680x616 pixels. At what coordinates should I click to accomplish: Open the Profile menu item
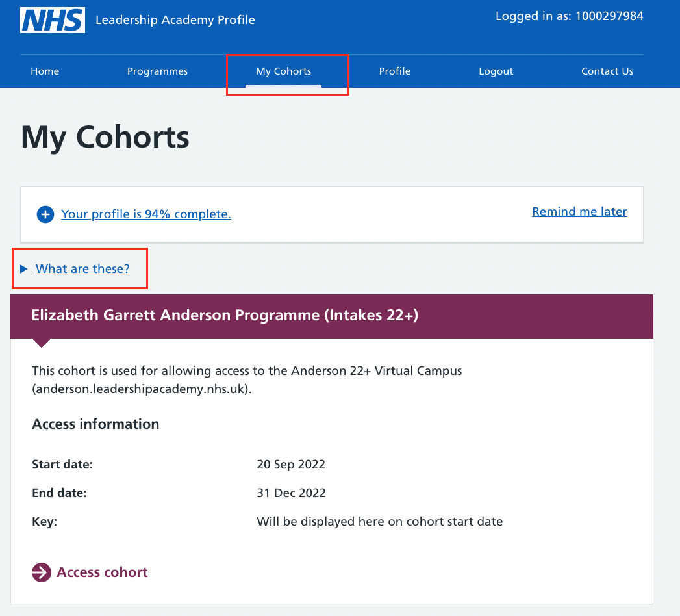pos(395,71)
